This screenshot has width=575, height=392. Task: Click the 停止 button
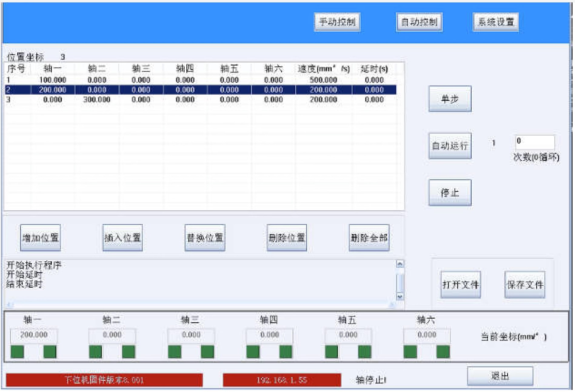click(x=450, y=193)
